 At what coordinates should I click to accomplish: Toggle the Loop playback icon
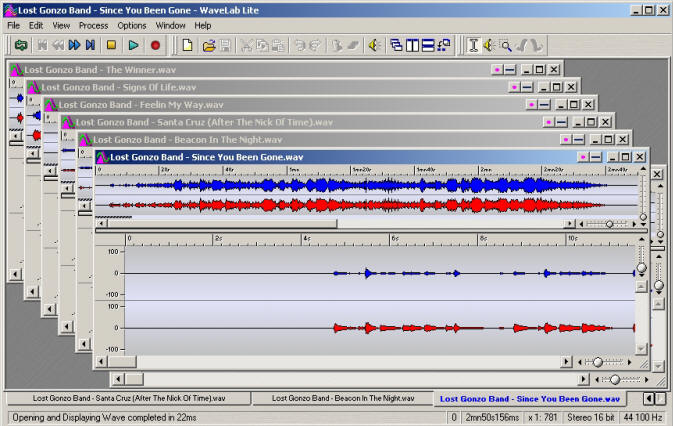click(21, 45)
